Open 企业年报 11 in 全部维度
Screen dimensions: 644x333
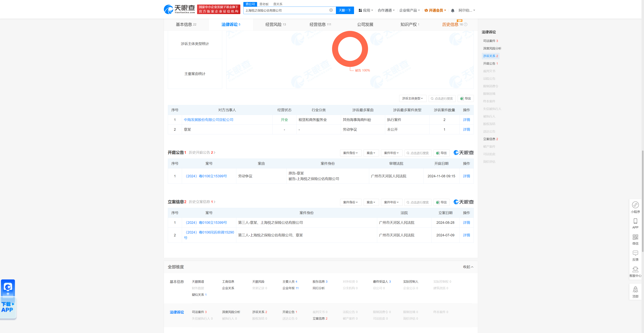coord(290,288)
